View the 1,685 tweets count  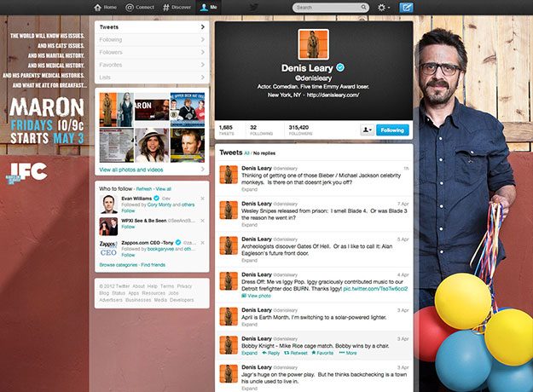226,130
